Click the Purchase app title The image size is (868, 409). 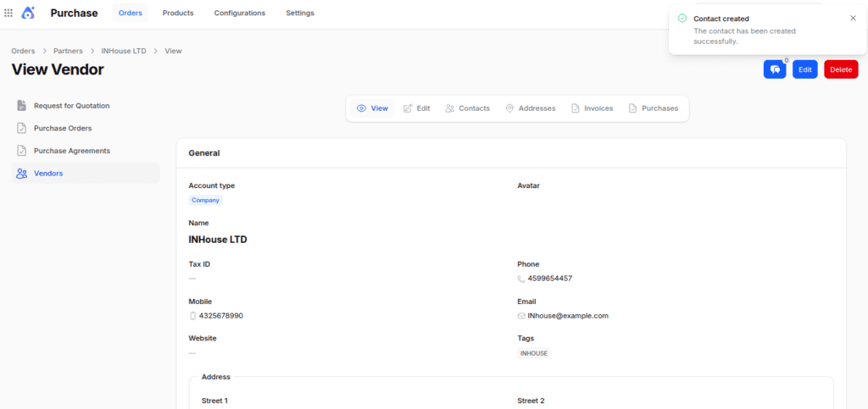click(75, 13)
